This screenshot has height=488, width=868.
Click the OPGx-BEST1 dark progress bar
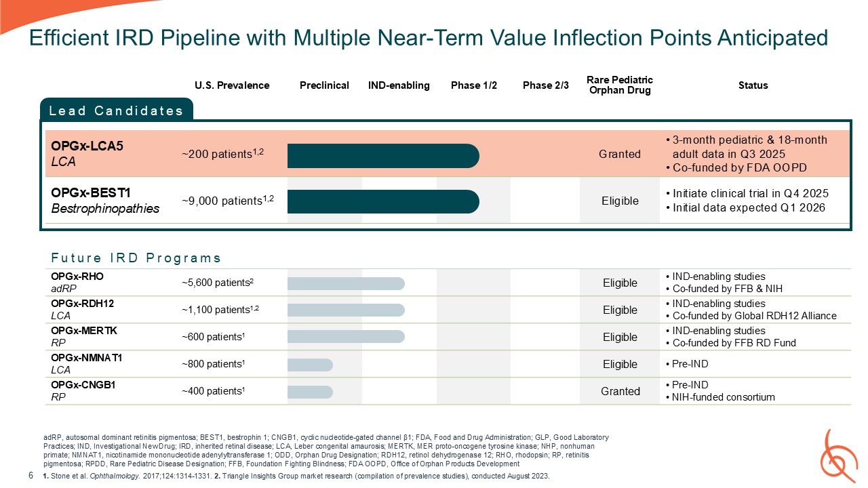click(383, 201)
